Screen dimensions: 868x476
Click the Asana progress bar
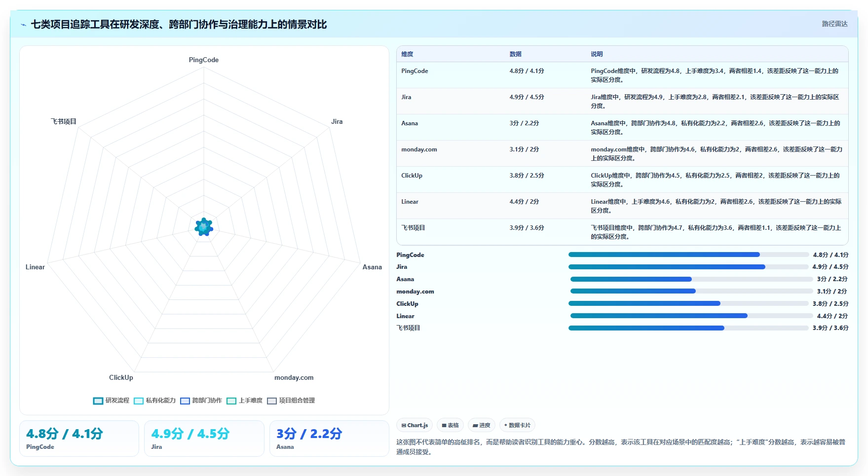click(x=691, y=279)
